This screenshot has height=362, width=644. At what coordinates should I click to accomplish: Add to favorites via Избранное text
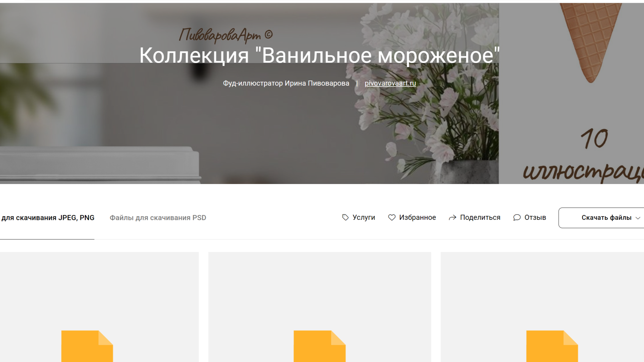click(418, 217)
